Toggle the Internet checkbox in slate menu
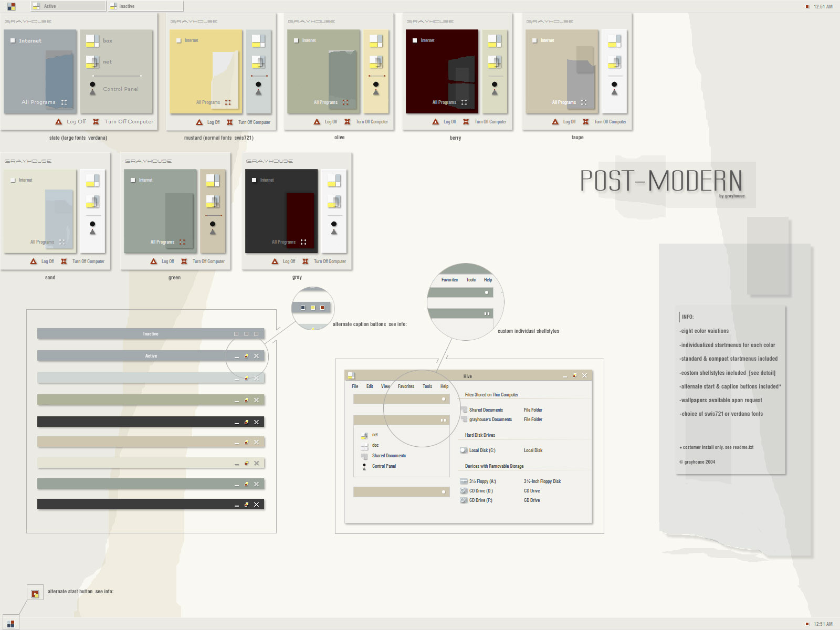The width and height of the screenshot is (840, 630). click(13, 40)
